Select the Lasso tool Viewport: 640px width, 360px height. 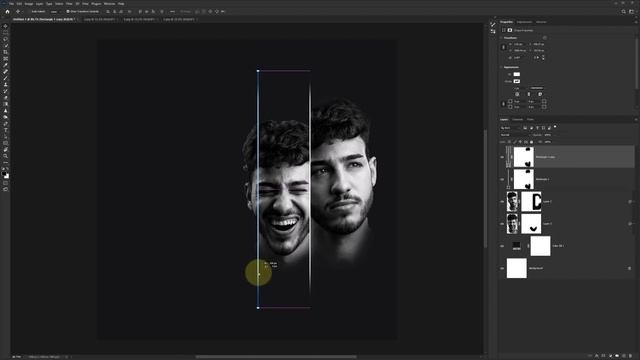click(6, 39)
